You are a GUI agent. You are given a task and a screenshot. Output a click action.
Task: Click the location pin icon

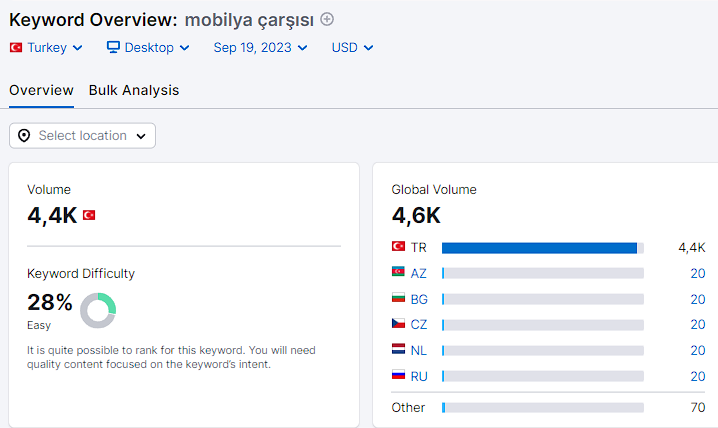pyautogui.click(x=24, y=135)
